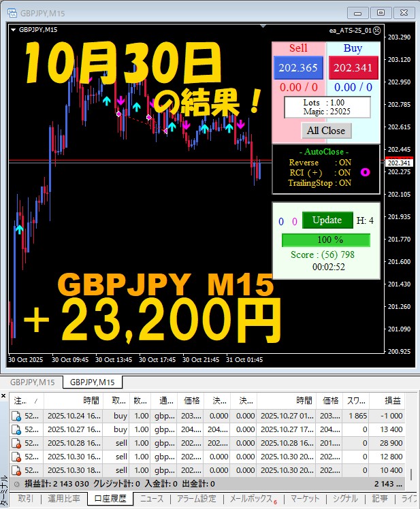This screenshot has width=420, height=509.
Task: Open the アラーム設定 tab
Action: click(x=196, y=499)
